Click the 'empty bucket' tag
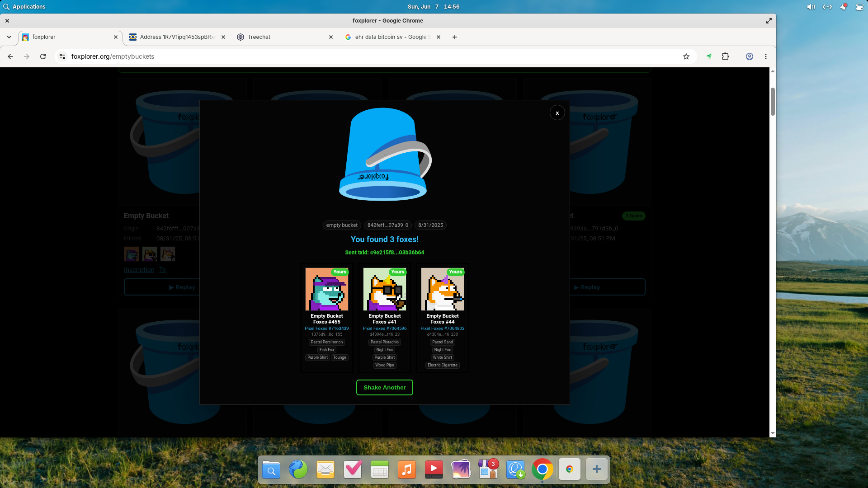Screen dimensions: 868x488 (x=342, y=225)
